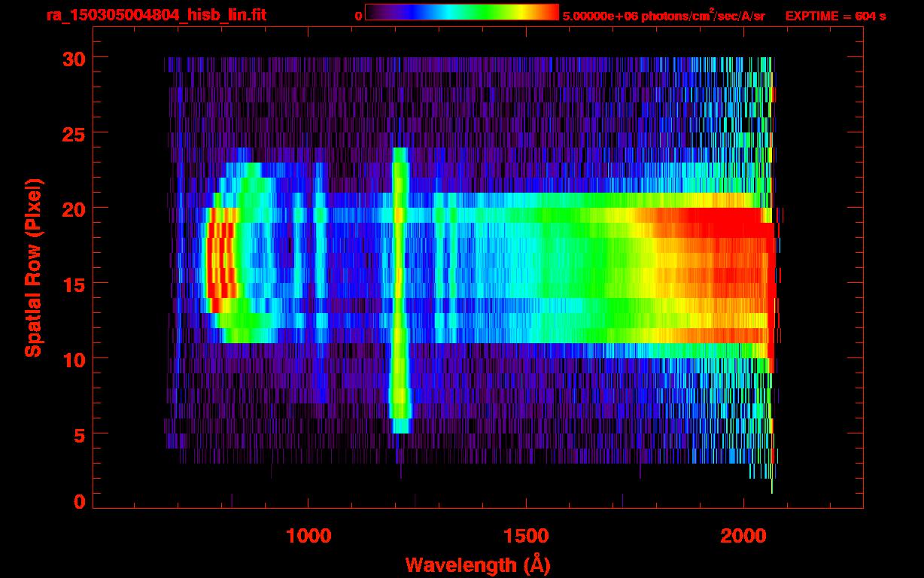Click the rainbow color scale bar

(462, 12)
